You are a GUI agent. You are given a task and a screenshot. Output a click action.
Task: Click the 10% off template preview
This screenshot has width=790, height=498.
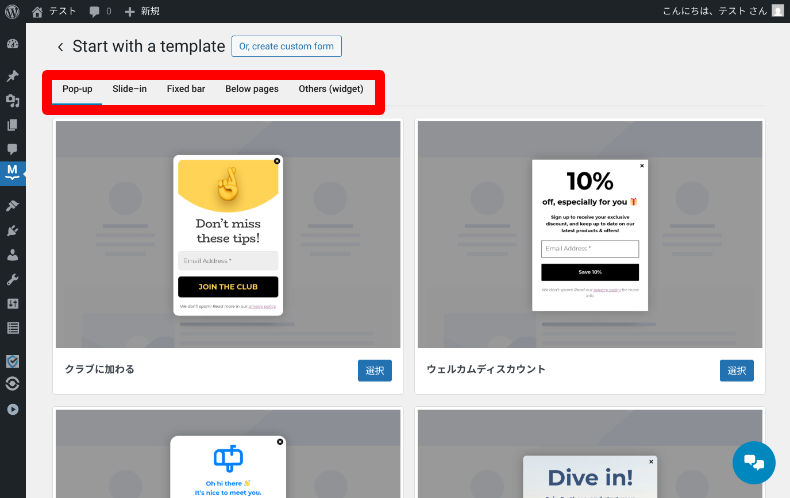[x=590, y=234]
